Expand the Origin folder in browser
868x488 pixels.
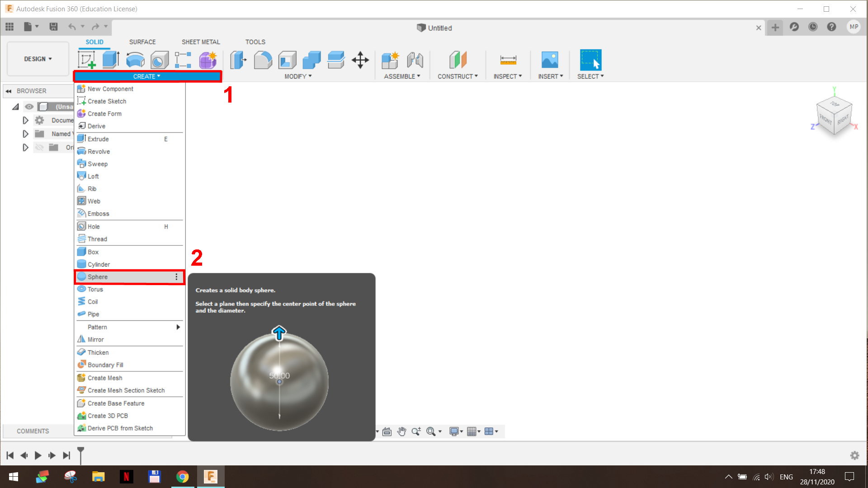pyautogui.click(x=25, y=147)
